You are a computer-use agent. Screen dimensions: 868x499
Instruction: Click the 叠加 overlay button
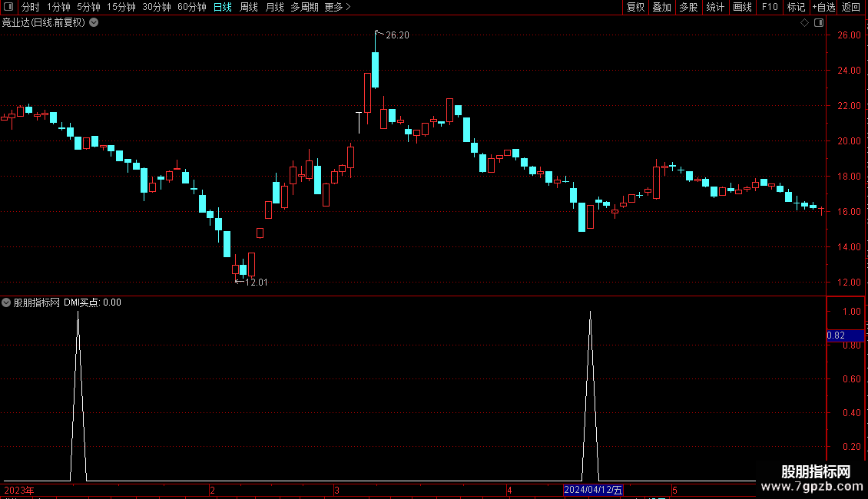coord(661,7)
